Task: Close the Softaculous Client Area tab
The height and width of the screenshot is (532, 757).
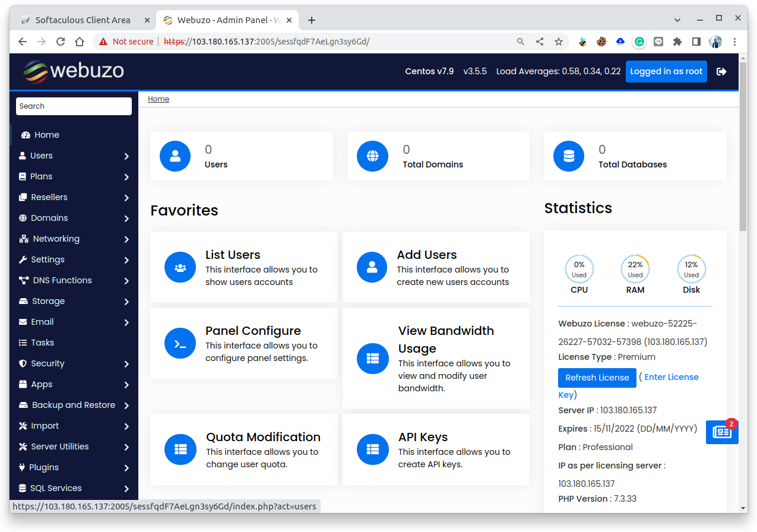Action: pyautogui.click(x=147, y=20)
